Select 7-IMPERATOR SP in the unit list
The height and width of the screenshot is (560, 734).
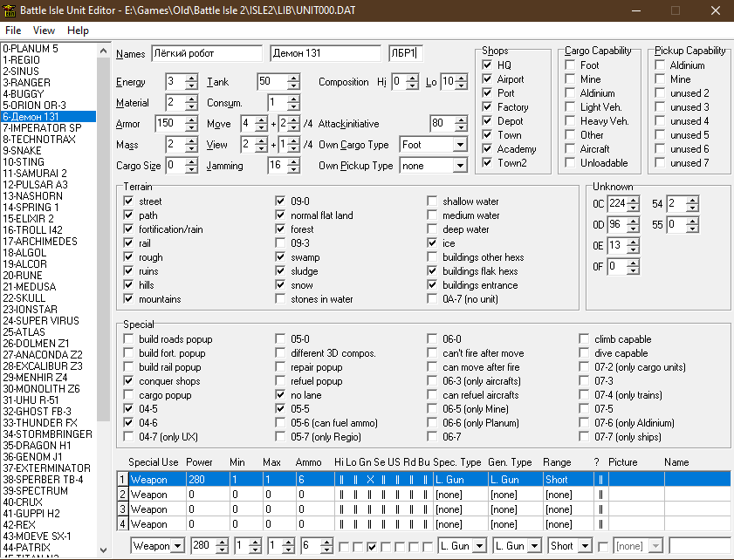tap(42, 127)
